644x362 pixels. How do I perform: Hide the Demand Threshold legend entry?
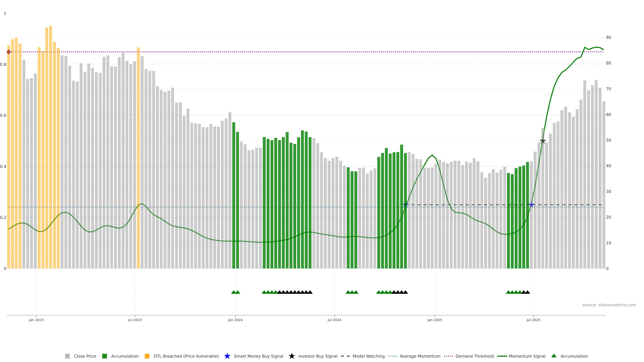click(x=474, y=356)
